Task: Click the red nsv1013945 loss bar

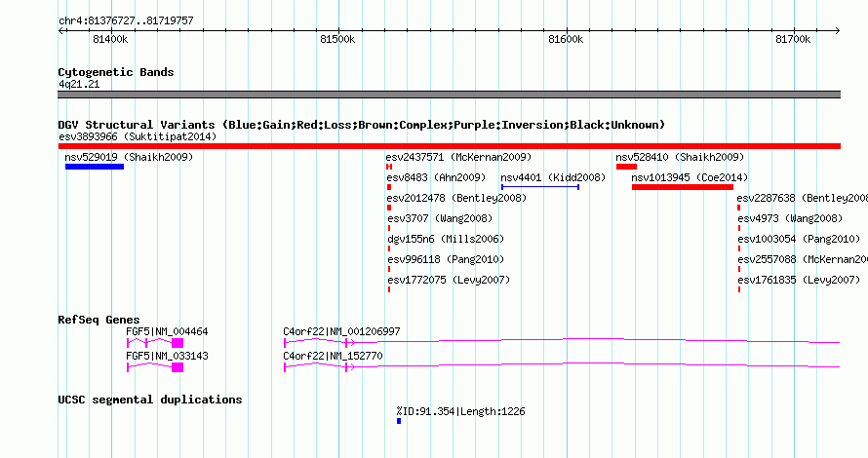Action: point(683,187)
